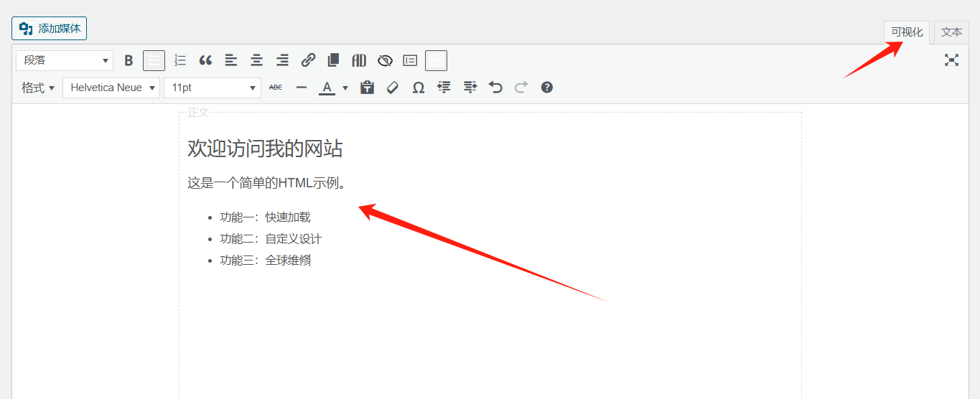Open the 11pt font size dropdown

pyautogui.click(x=213, y=88)
